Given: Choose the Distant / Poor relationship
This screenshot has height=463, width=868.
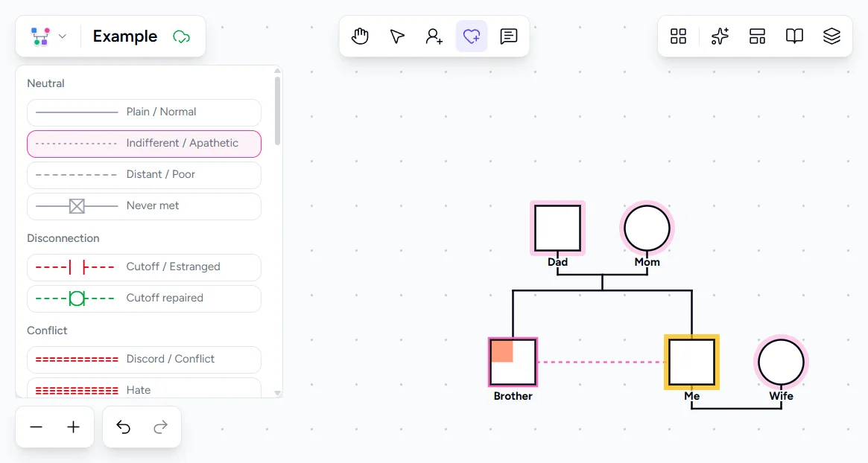Looking at the screenshot, I should pyautogui.click(x=144, y=175).
